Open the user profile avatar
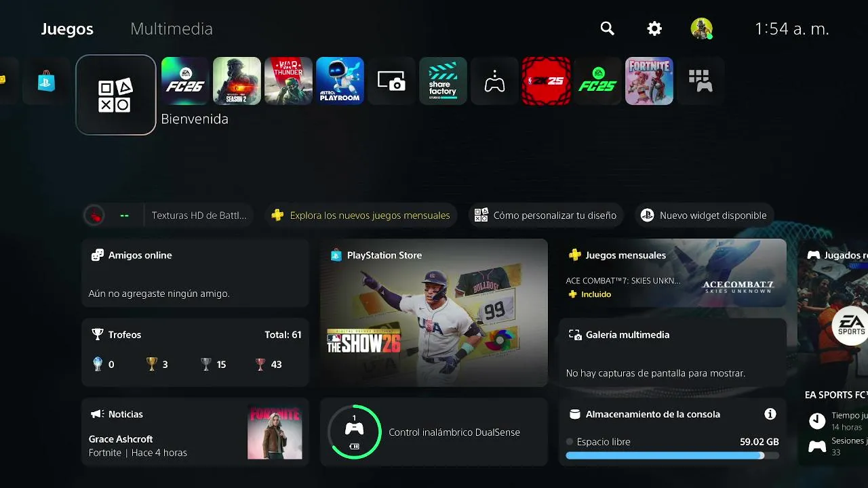 point(701,28)
